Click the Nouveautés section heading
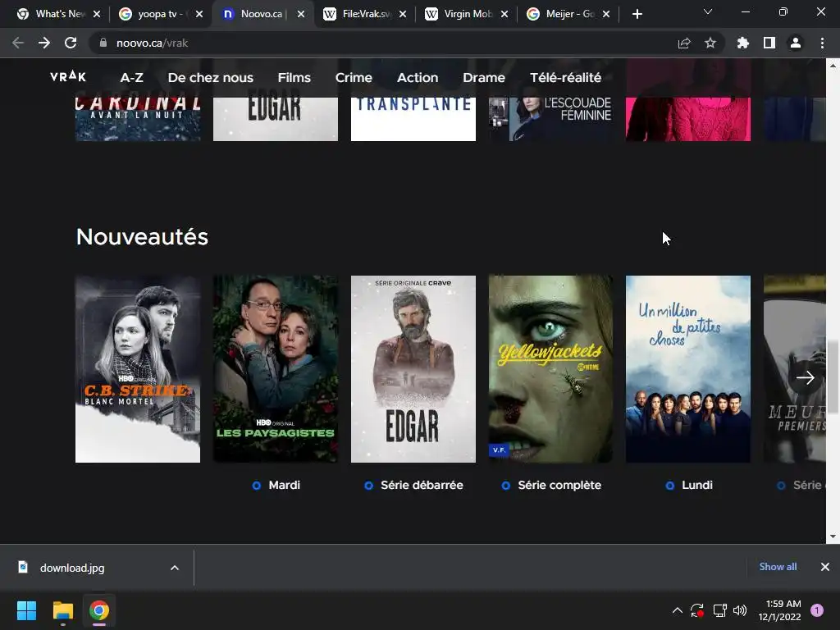Image resolution: width=840 pixels, height=630 pixels. (142, 237)
